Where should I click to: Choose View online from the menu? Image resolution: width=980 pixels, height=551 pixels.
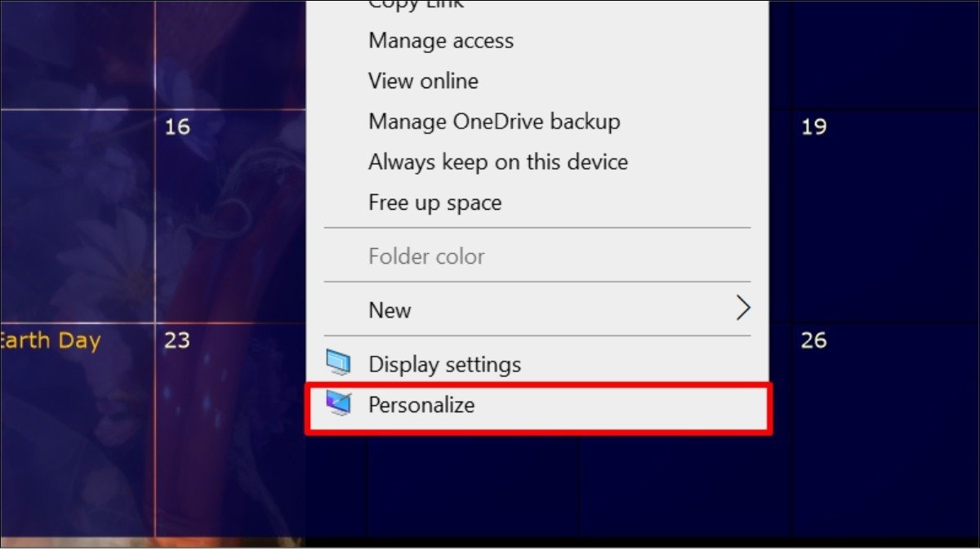(x=423, y=81)
